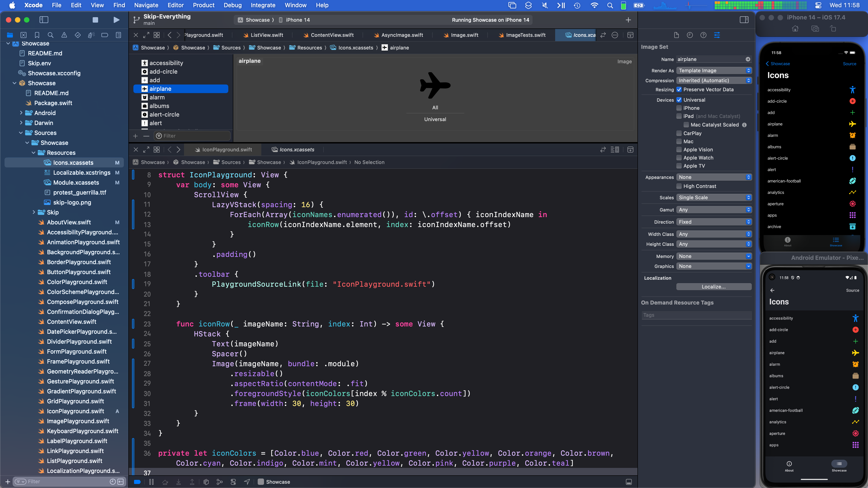Click the iPhone simulator Home button icon
This screenshot has width=868, height=488.
pyautogui.click(x=795, y=29)
